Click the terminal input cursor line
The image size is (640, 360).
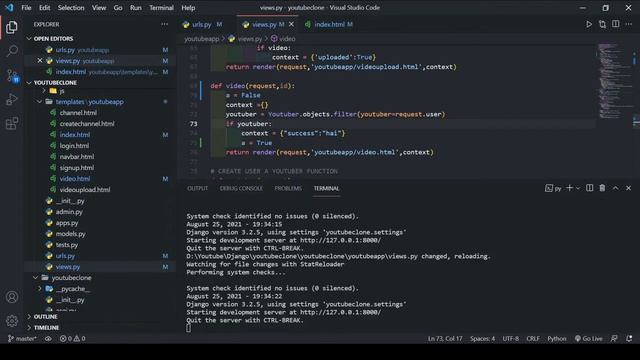click(x=188, y=328)
